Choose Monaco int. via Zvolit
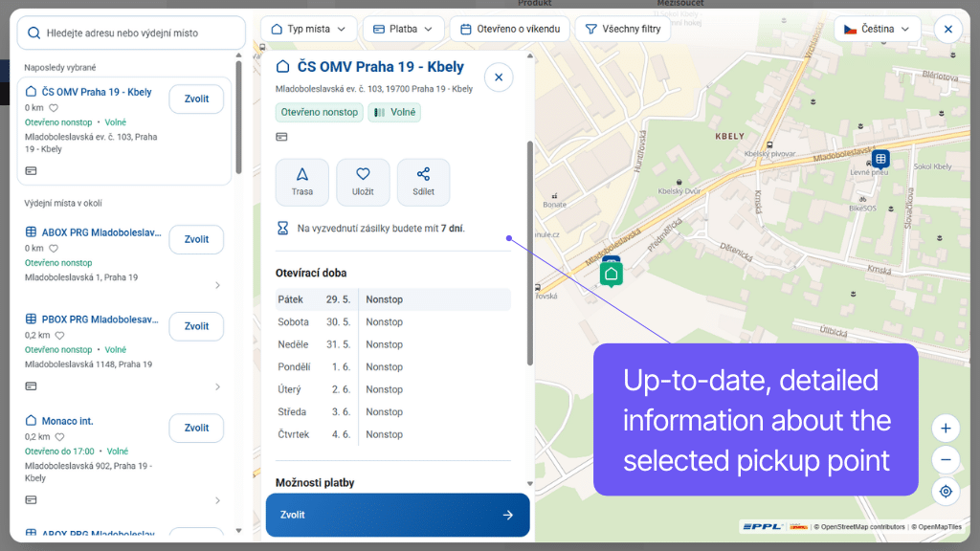Image resolution: width=980 pixels, height=551 pixels. (196, 428)
